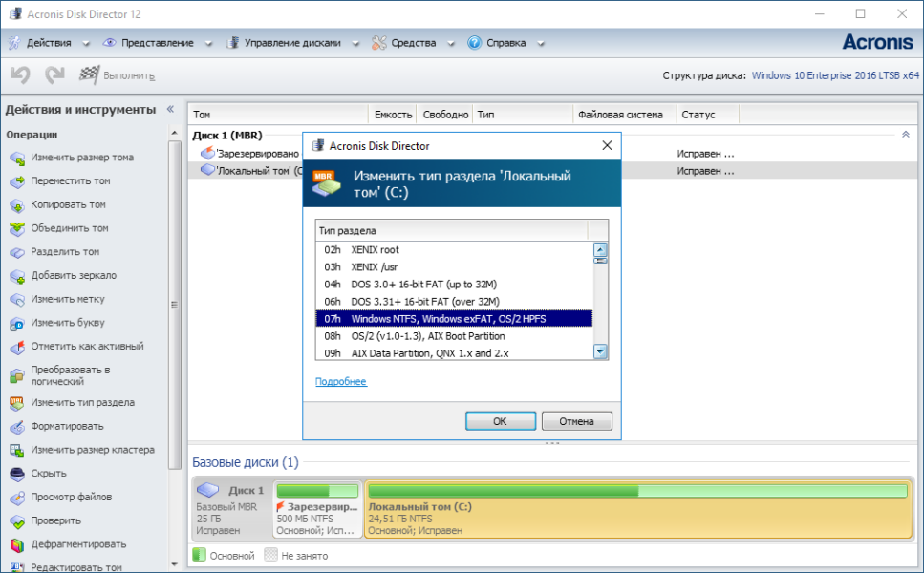Click the Тип раздела column header in dialog
Image resolution: width=924 pixels, height=573 pixels.
pyautogui.click(x=451, y=230)
